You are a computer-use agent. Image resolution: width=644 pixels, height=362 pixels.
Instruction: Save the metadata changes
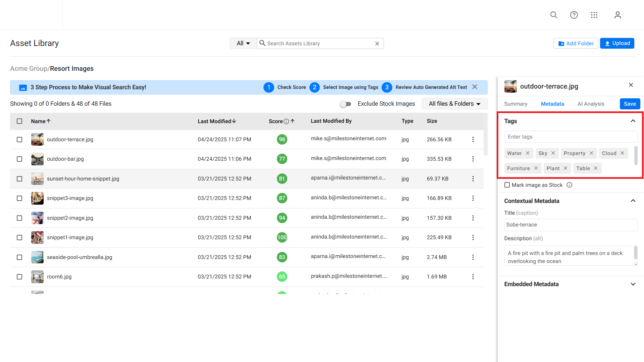click(630, 104)
